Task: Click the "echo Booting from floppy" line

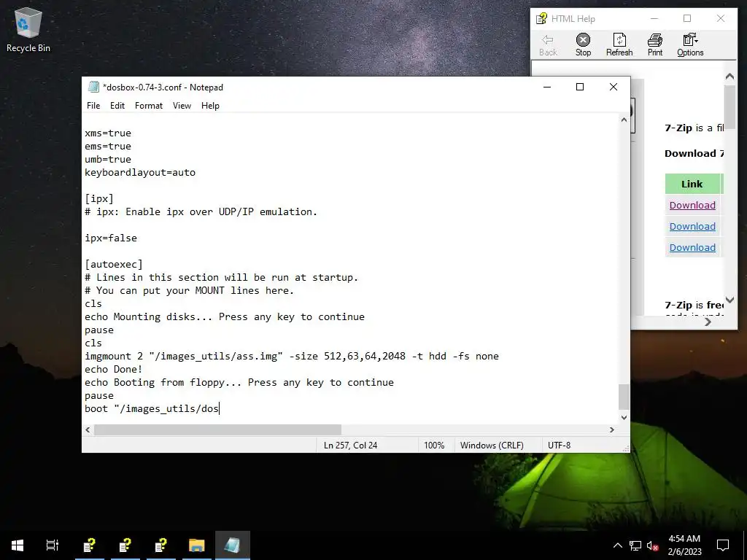Action: click(x=239, y=382)
